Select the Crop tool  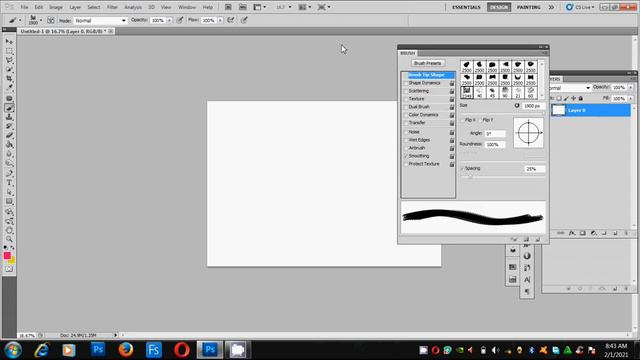pos(9,78)
